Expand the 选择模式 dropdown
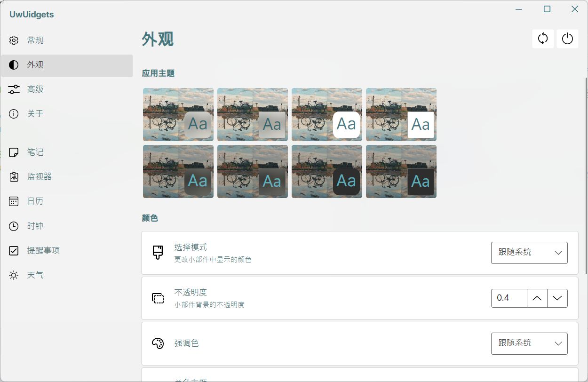588x382 pixels. point(529,253)
